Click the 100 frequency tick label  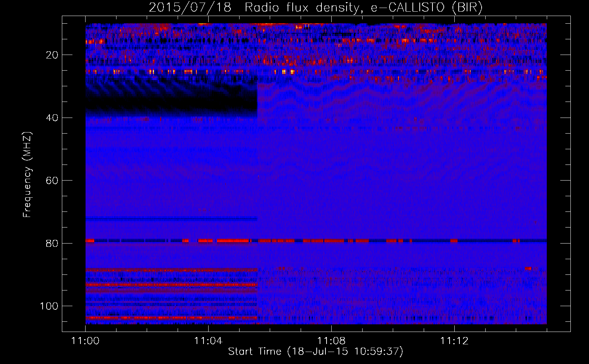(49, 306)
